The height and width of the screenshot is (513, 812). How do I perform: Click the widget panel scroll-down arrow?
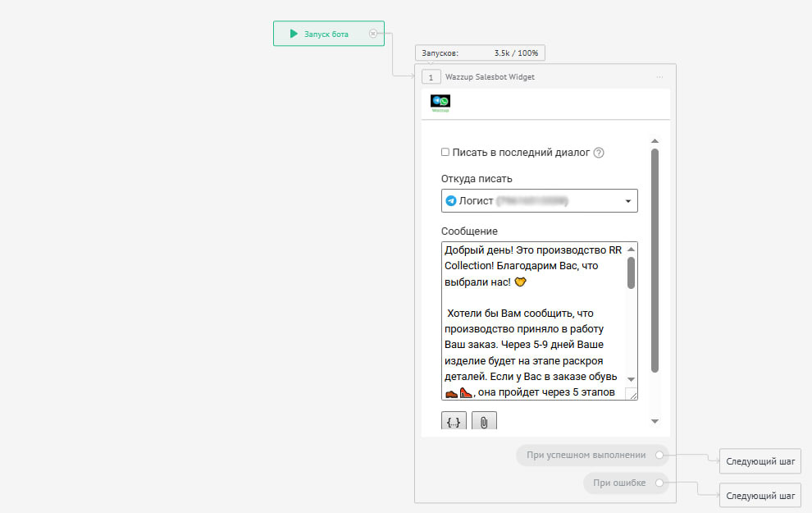coord(655,421)
